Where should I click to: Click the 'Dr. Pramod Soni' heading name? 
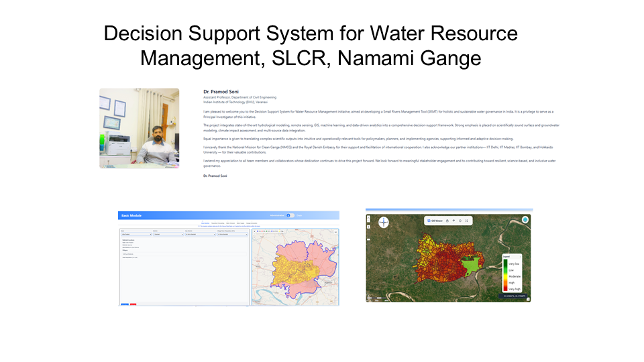221,92
